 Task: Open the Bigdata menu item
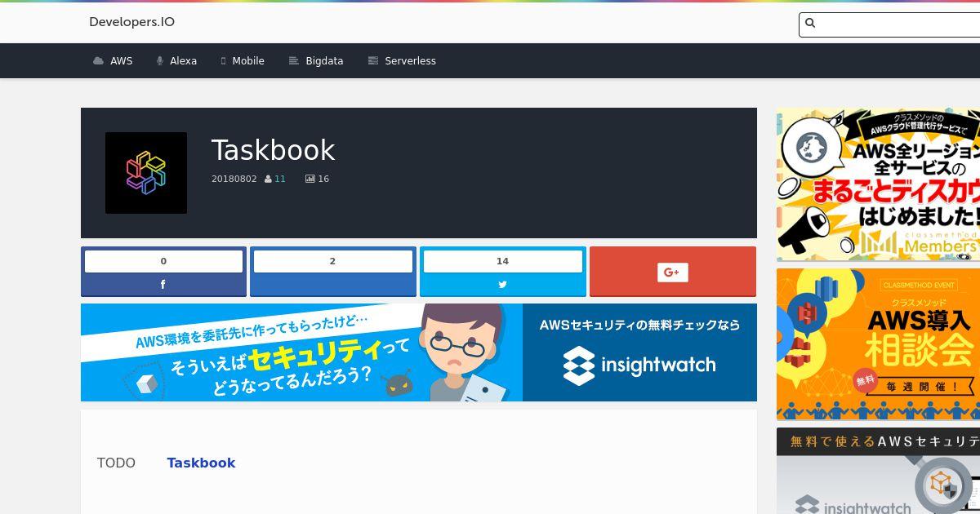324,61
